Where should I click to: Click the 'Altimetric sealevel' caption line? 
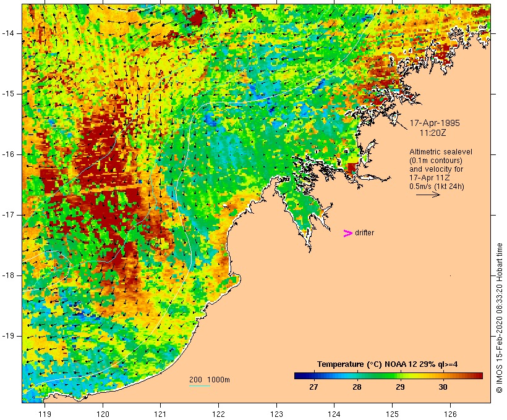[441, 152]
